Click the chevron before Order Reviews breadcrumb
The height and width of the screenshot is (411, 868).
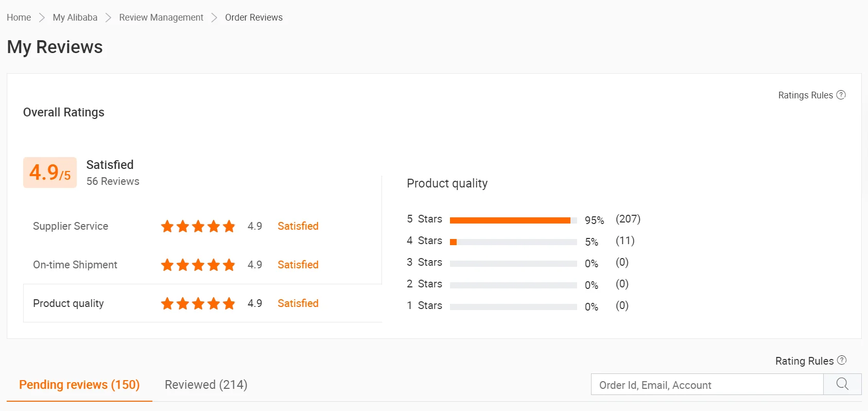pyautogui.click(x=214, y=18)
